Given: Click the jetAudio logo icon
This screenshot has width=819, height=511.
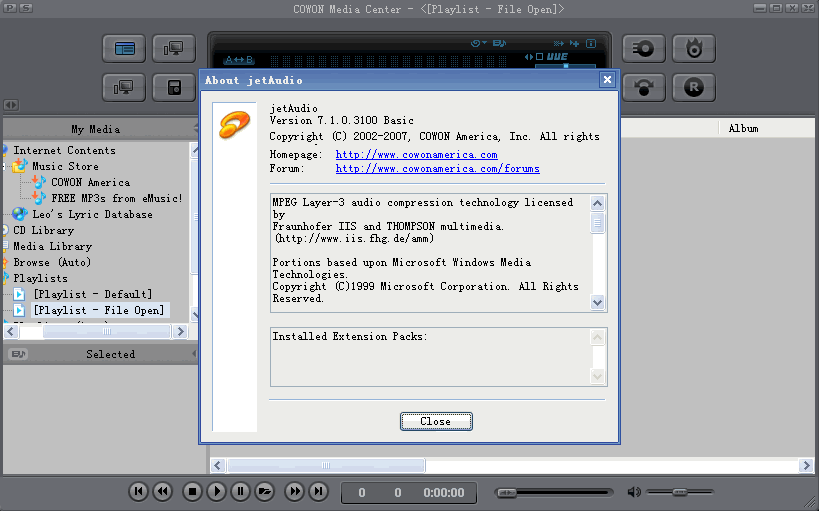Looking at the screenshot, I should [x=235, y=125].
